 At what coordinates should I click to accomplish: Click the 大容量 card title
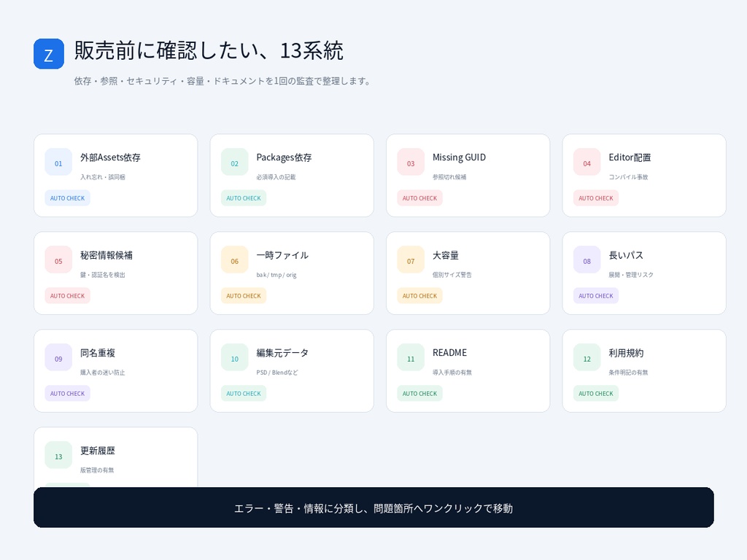[x=446, y=255]
